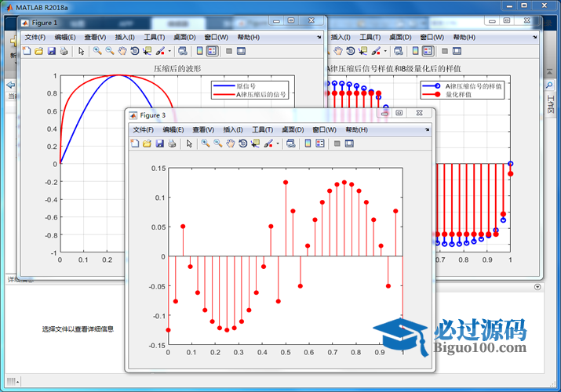
Task: Select Brush data tool in Figure 3
Action: point(268,143)
